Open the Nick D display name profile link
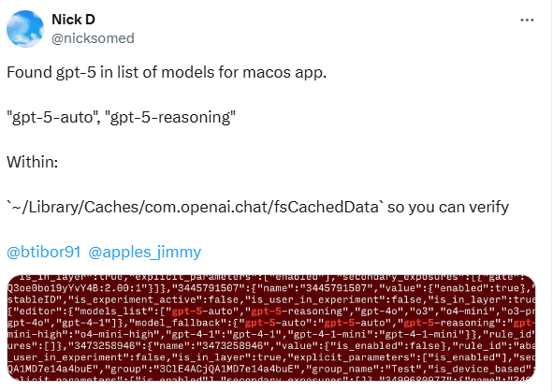The image size is (553, 392). [73, 20]
